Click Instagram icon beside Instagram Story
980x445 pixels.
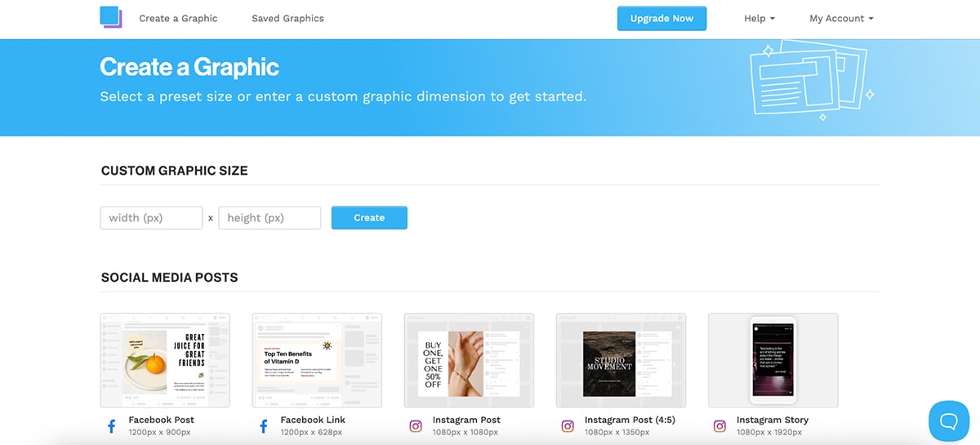[x=719, y=425]
